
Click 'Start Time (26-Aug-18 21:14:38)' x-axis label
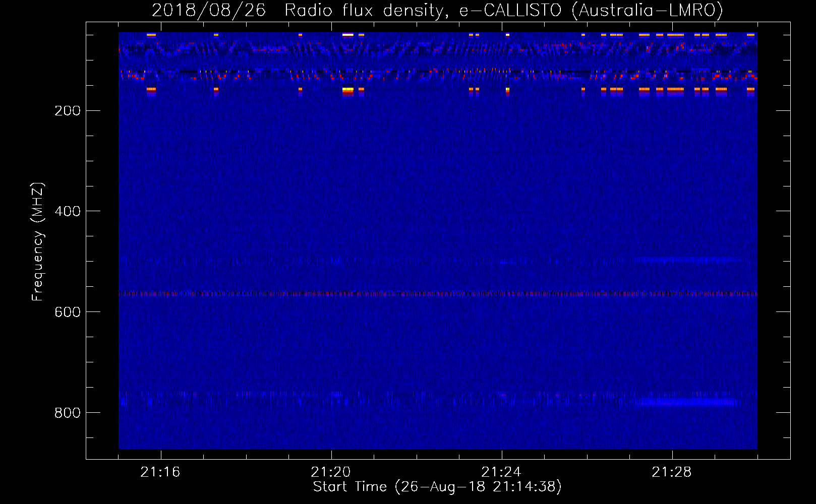(x=437, y=487)
